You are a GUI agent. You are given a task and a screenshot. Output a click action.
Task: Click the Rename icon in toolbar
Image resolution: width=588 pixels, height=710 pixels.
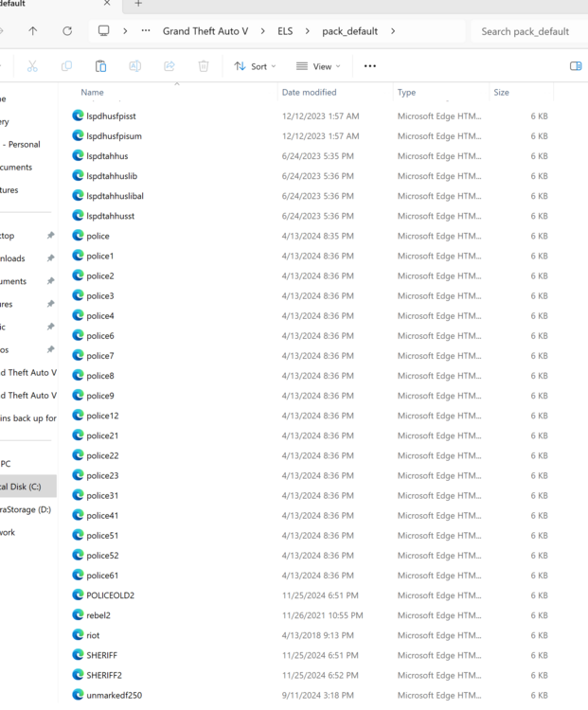pos(135,66)
